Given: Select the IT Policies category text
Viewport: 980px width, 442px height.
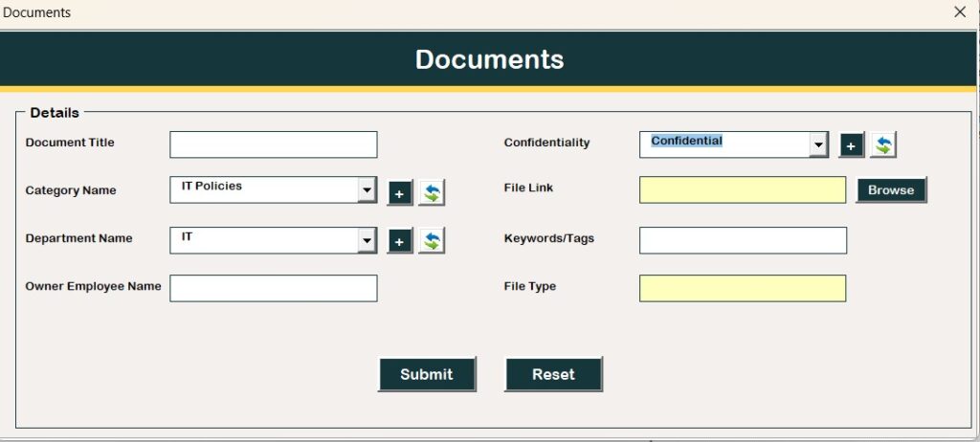Looking at the screenshot, I should pos(212,186).
